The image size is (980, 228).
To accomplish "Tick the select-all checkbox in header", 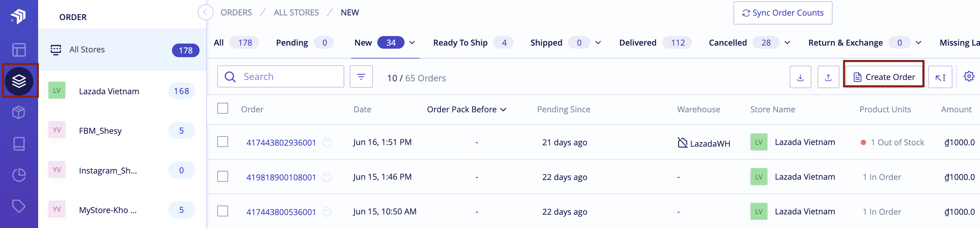I will coord(223,109).
